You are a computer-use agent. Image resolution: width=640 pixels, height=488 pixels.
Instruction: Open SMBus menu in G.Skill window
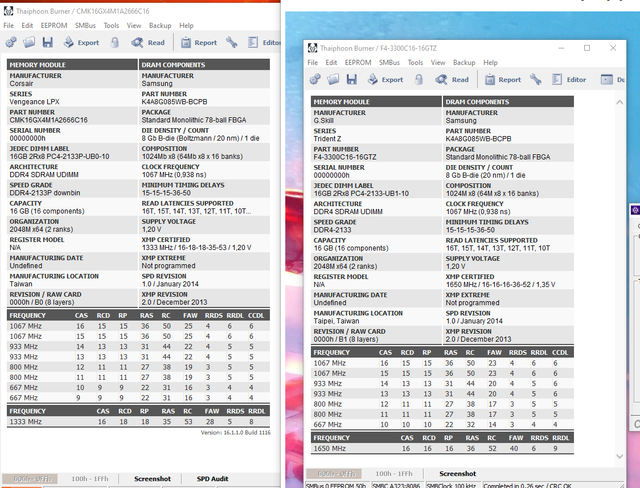pyautogui.click(x=389, y=62)
